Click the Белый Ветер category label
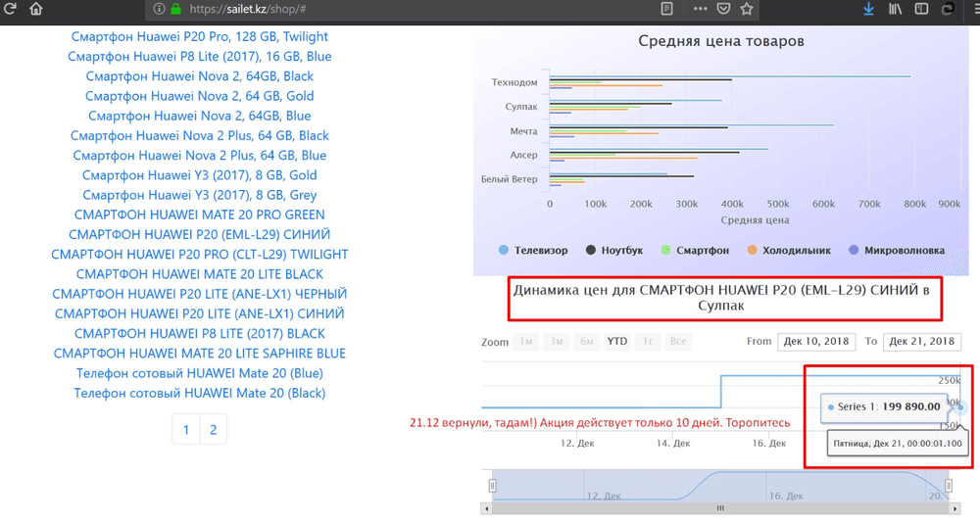The height and width of the screenshot is (524, 980). pyautogui.click(x=509, y=178)
